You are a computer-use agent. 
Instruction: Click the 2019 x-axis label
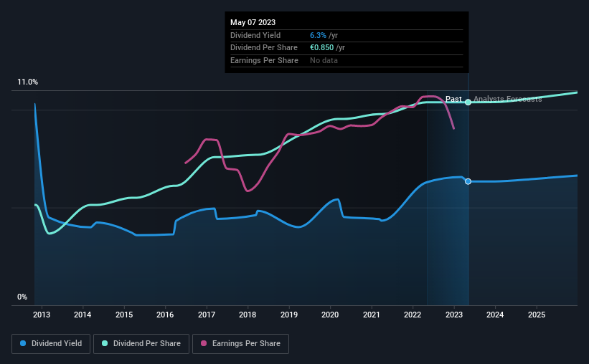289,315
